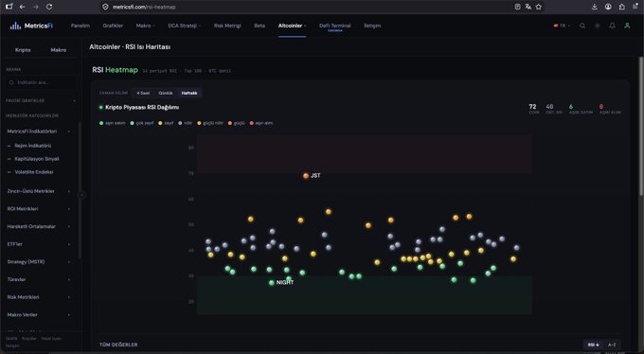
Task: Toggle 'güçlü' legend item
Action: click(x=236, y=123)
